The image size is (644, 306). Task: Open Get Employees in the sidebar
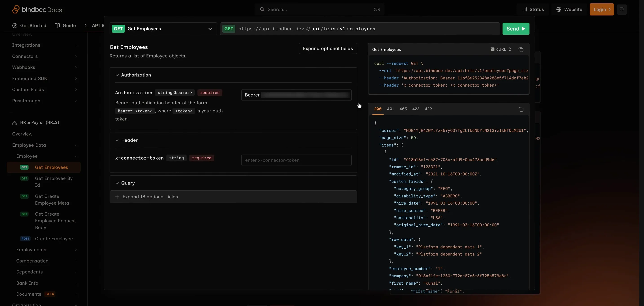pos(44,167)
